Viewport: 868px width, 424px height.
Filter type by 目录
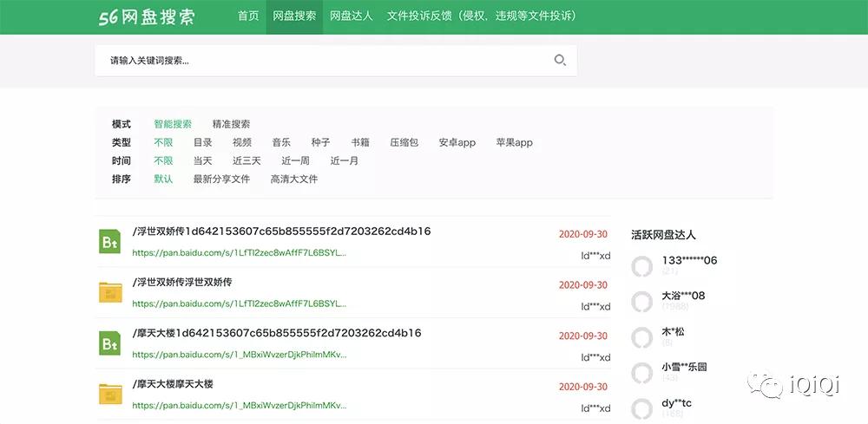click(x=202, y=142)
